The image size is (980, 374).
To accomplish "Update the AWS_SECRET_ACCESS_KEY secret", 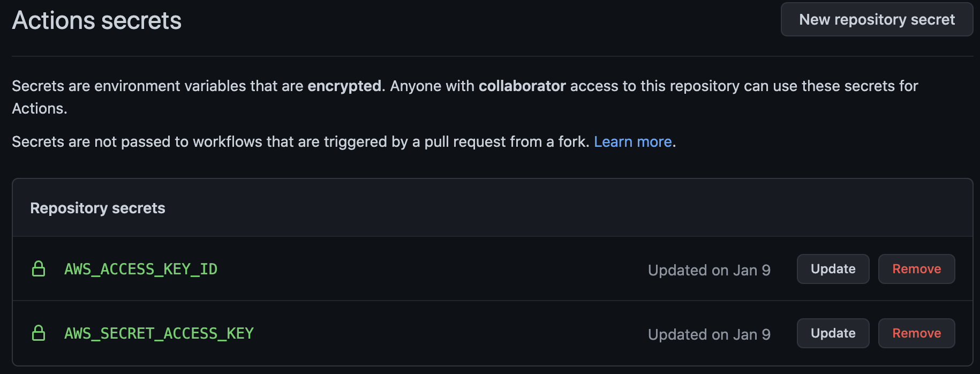I will click(833, 333).
